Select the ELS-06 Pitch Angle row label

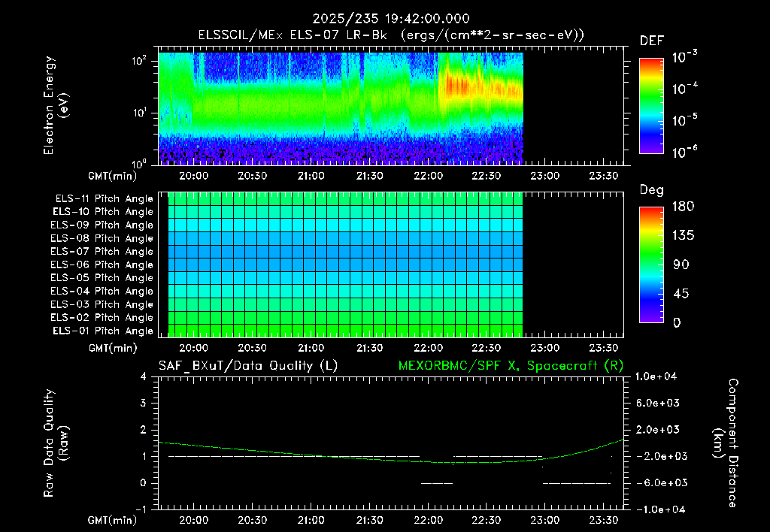(x=102, y=264)
